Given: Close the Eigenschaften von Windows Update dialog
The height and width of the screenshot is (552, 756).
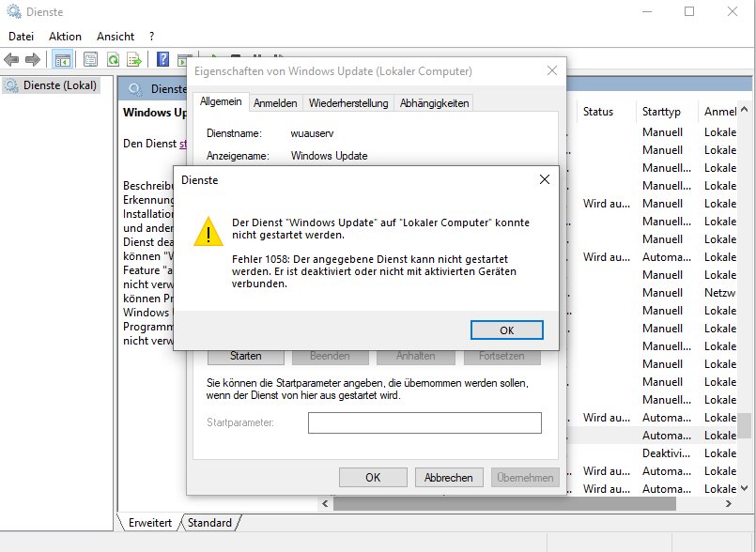Looking at the screenshot, I should [552, 70].
